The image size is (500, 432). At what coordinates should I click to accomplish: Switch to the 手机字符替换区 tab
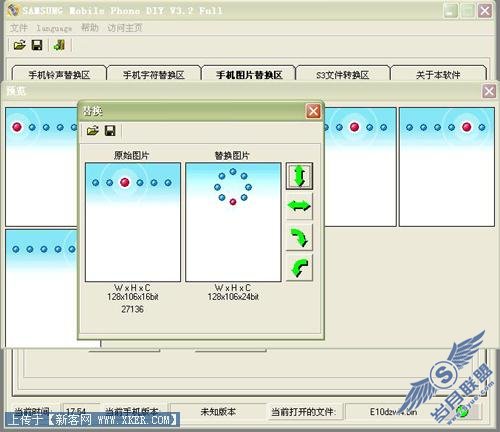click(154, 74)
